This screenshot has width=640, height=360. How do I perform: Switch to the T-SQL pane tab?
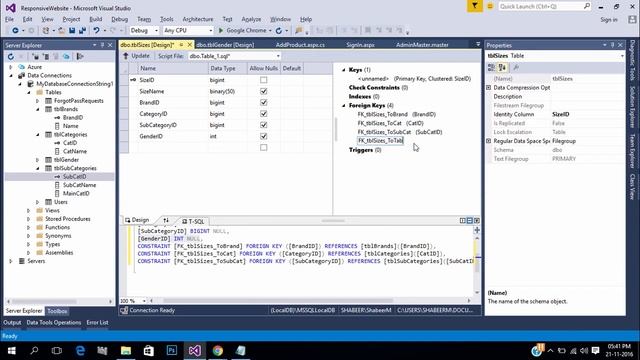pos(193,221)
